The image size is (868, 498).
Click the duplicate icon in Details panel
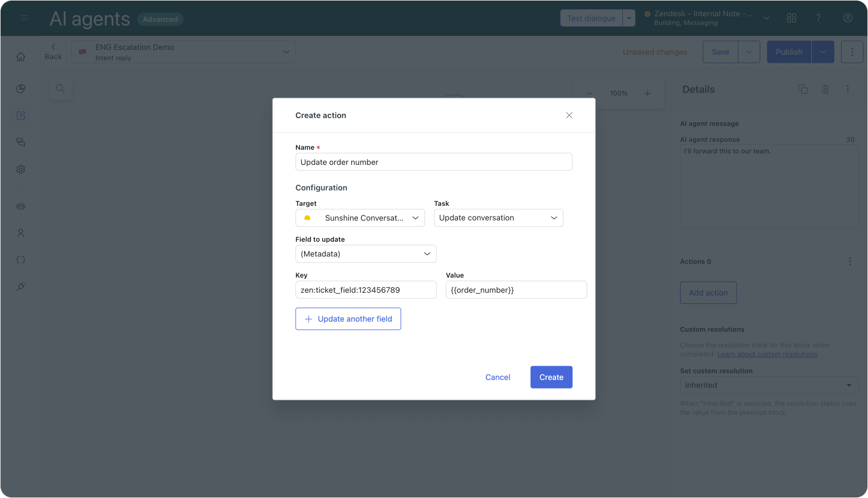coord(802,89)
